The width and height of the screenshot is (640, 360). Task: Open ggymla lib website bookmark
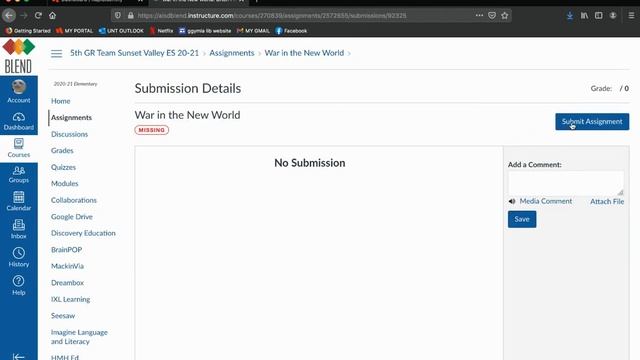(x=205, y=31)
